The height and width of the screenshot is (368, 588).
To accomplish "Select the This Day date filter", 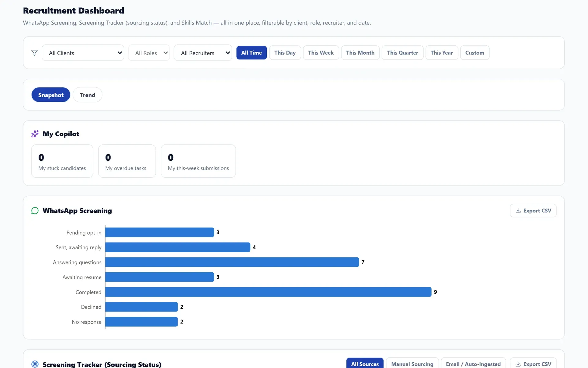I will tap(285, 53).
